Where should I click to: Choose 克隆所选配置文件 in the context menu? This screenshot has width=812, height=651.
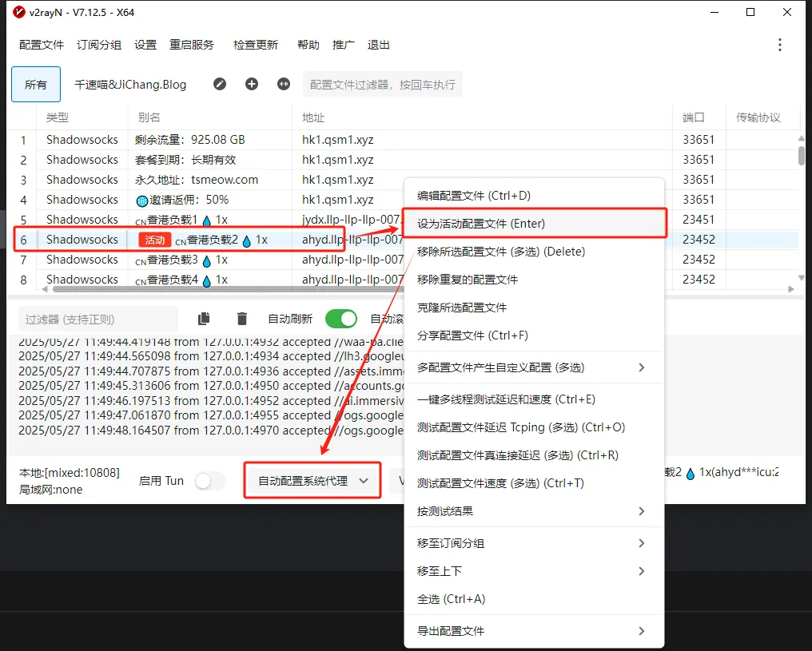(534, 308)
